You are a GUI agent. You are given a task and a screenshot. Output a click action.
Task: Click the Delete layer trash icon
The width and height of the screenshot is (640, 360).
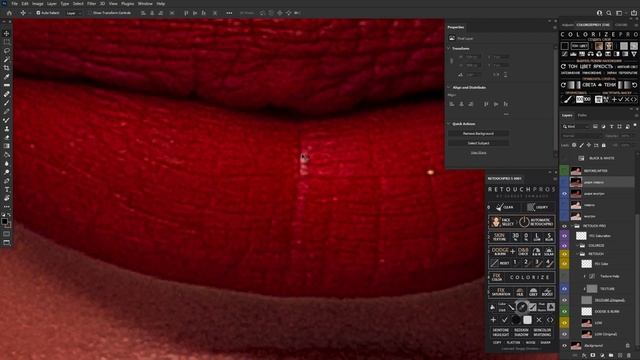pos(629,356)
